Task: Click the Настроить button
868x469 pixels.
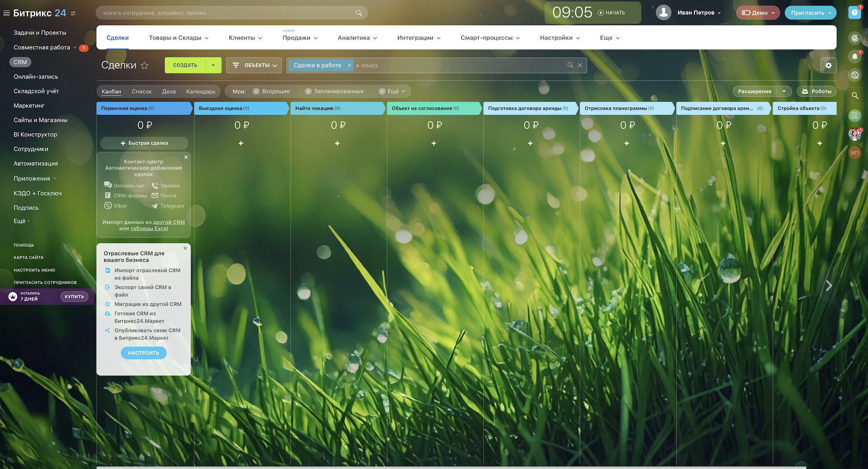Action: click(x=144, y=353)
